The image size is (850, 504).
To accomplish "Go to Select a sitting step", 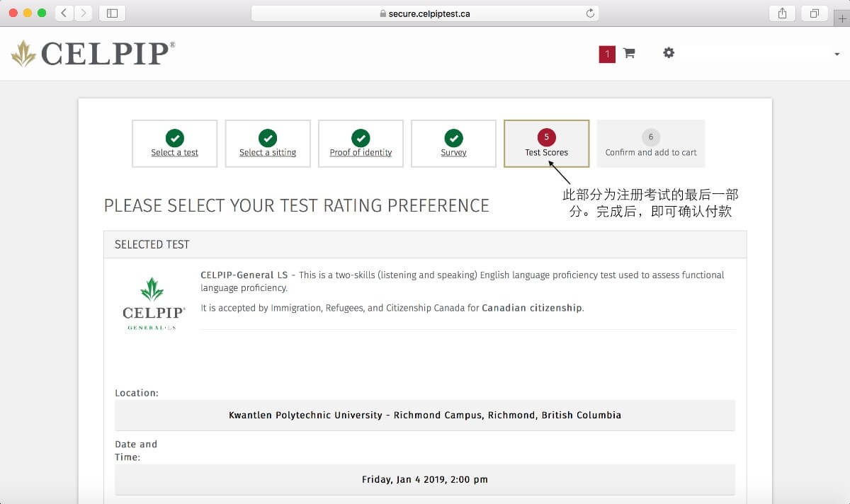I will point(268,144).
